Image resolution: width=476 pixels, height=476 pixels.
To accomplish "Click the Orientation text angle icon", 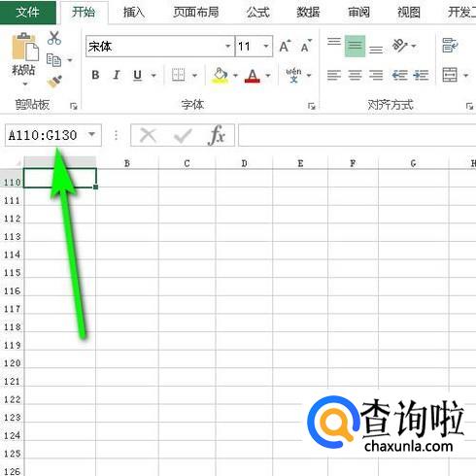I will click(x=400, y=46).
